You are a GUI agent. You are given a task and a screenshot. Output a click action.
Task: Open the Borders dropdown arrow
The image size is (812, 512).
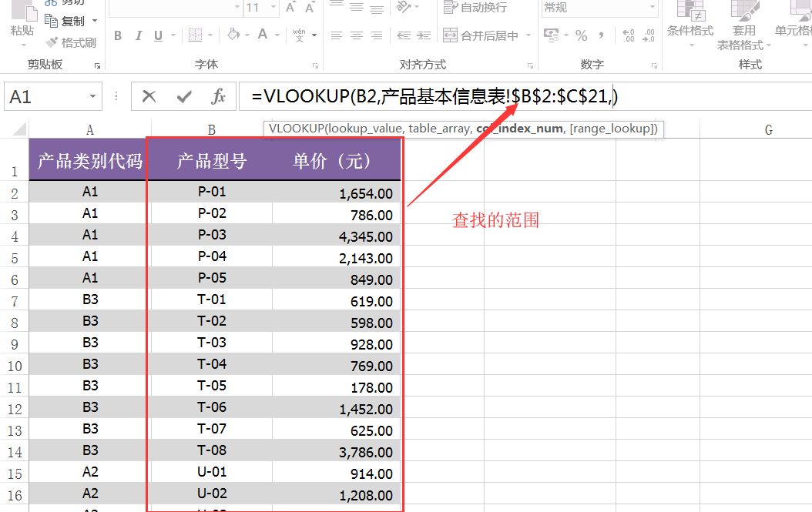(210, 35)
